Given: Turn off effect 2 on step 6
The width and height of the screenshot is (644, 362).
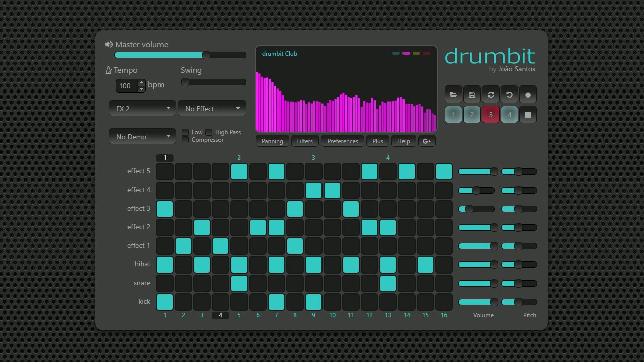Looking at the screenshot, I should [258, 227].
